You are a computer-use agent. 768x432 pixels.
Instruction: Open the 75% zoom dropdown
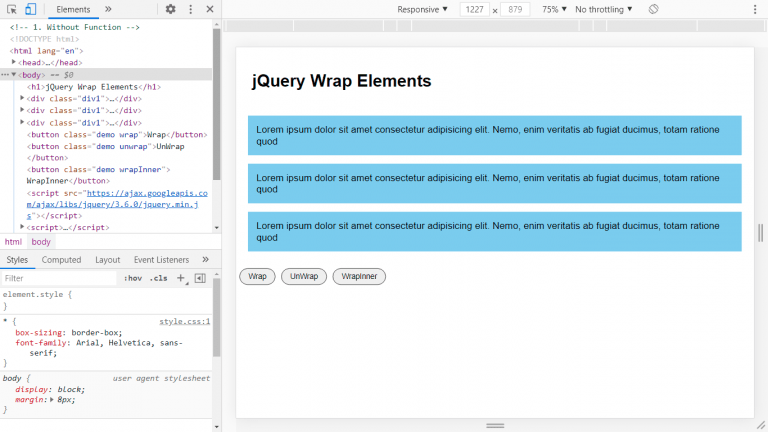click(x=554, y=9)
